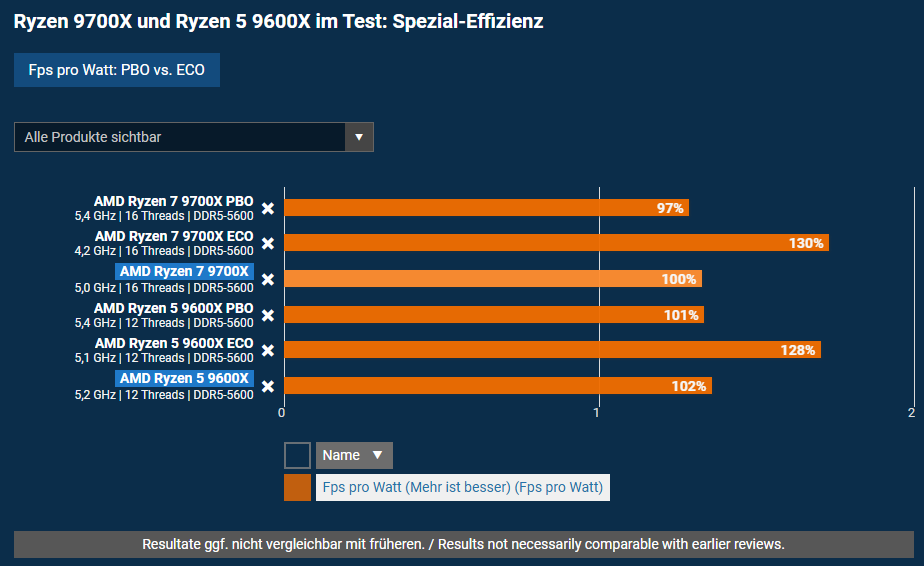Click the orange Fps pro Watt color swatch
Viewport: 924px width, 566px height.
point(297,488)
